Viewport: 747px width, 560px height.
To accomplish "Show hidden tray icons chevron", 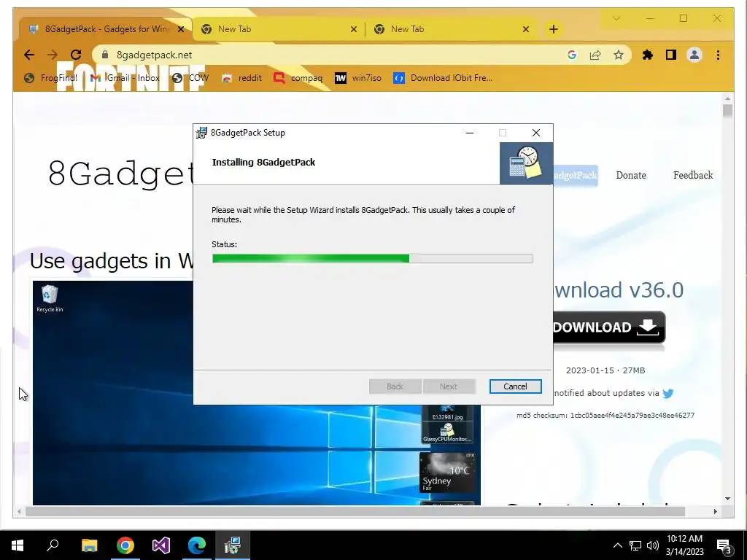I will (x=617, y=545).
